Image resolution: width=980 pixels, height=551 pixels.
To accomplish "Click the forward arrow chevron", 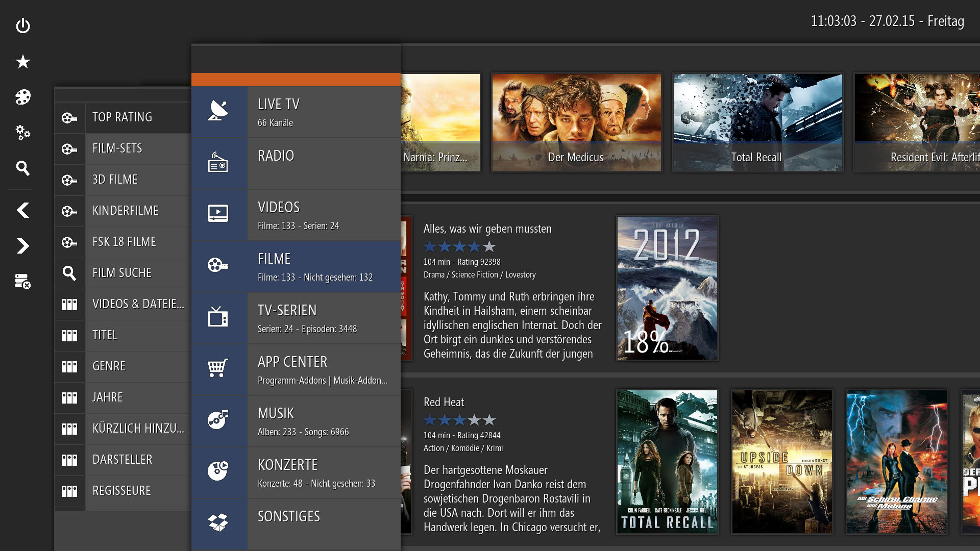I will click(x=23, y=246).
